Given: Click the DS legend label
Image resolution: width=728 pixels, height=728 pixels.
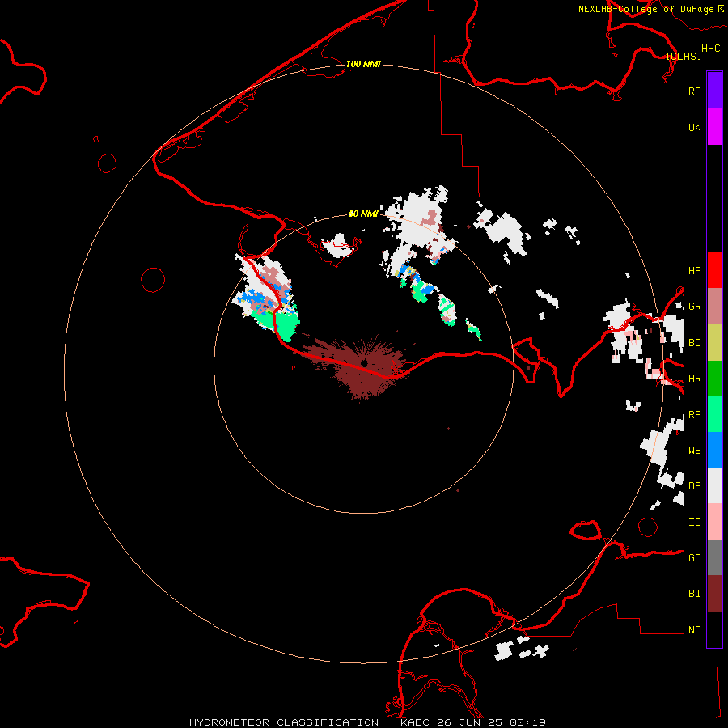Looking at the screenshot, I should [694, 486].
